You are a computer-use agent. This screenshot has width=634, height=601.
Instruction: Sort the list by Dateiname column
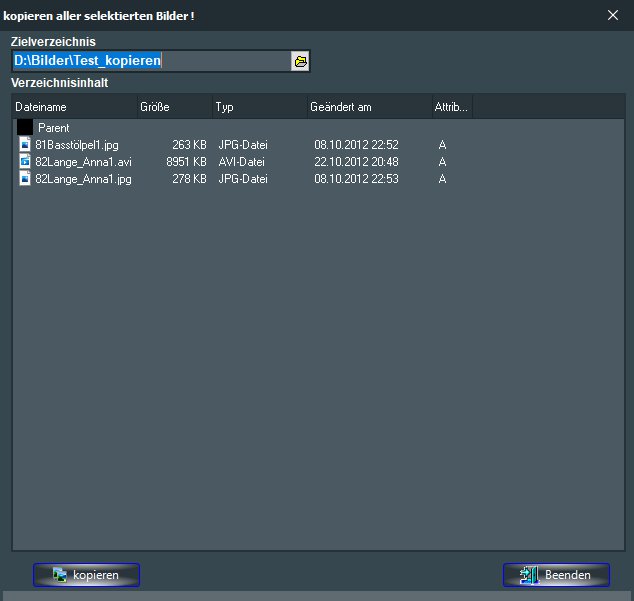point(74,107)
